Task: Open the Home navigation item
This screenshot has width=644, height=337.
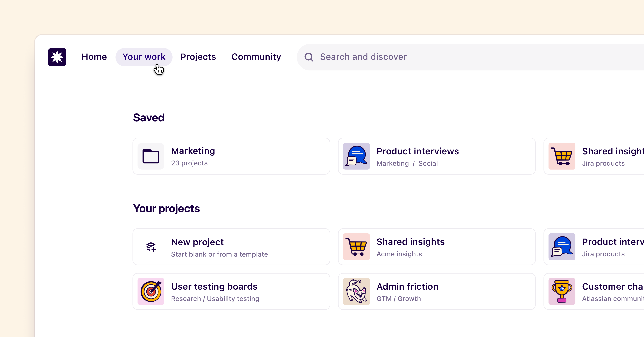Action: pos(94,57)
